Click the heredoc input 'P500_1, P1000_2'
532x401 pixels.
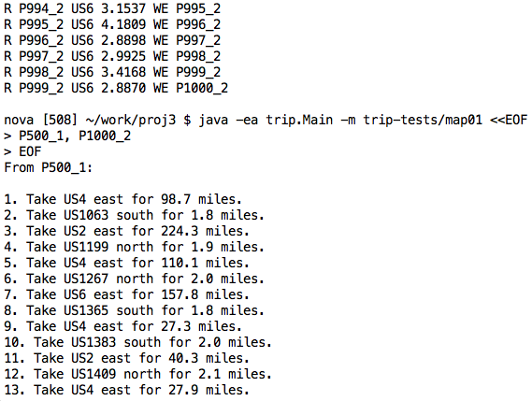coord(75,136)
